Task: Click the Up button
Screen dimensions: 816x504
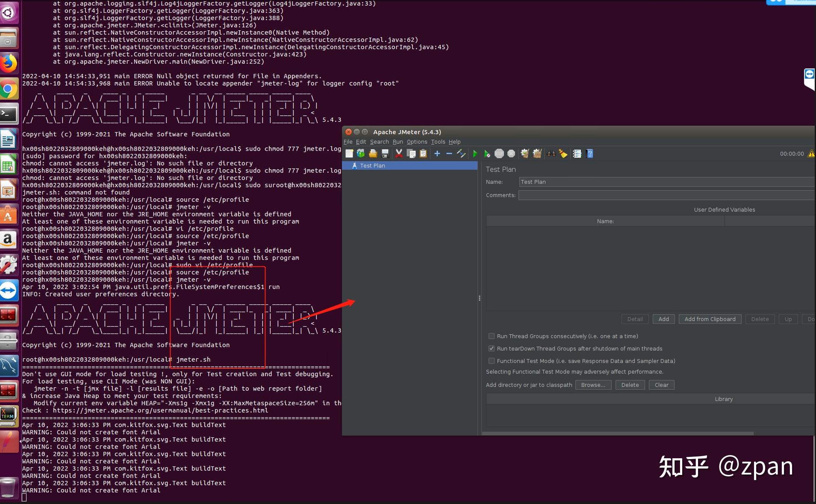Action: click(x=788, y=319)
